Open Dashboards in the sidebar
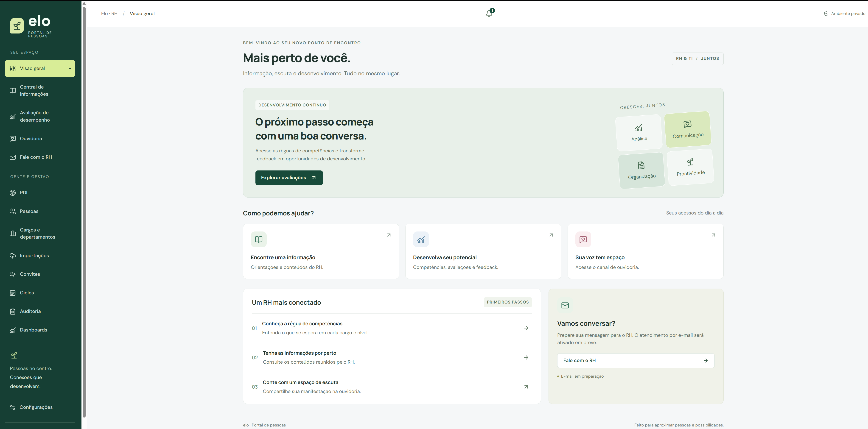The width and height of the screenshot is (868, 429). tap(40, 330)
